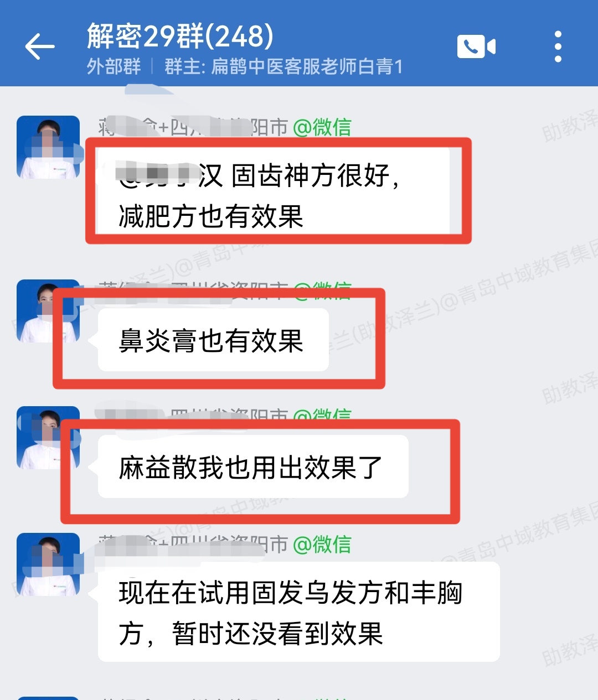Image resolution: width=598 pixels, height=700 pixels.
Task: Start a voice or video call
Action: pyautogui.click(x=476, y=46)
